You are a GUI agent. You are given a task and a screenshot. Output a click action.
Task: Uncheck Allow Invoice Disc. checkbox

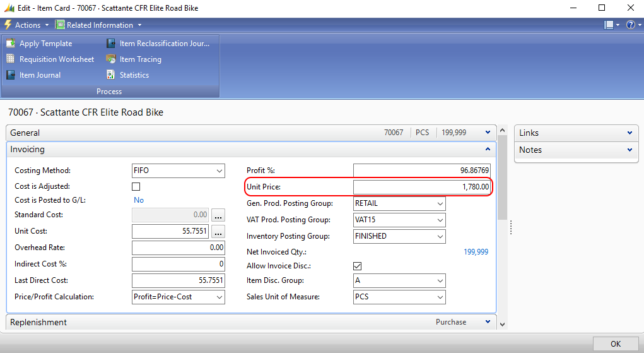coord(357,266)
